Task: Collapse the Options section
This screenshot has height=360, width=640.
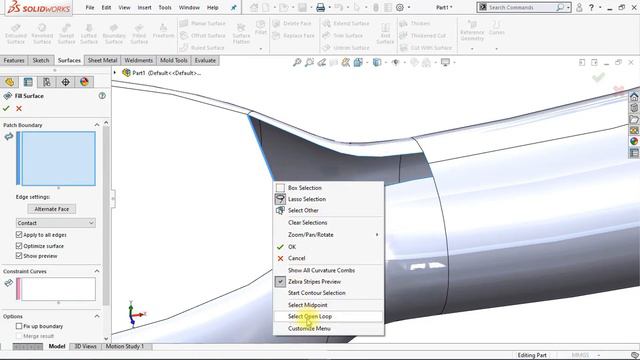Action: pos(97,316)
